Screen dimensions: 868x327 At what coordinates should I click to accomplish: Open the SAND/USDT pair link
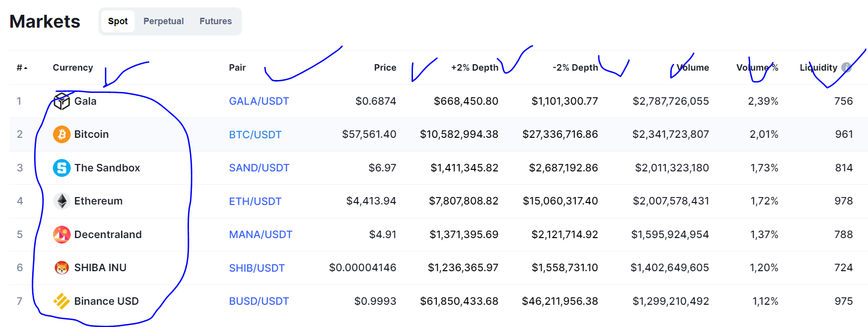259,168
